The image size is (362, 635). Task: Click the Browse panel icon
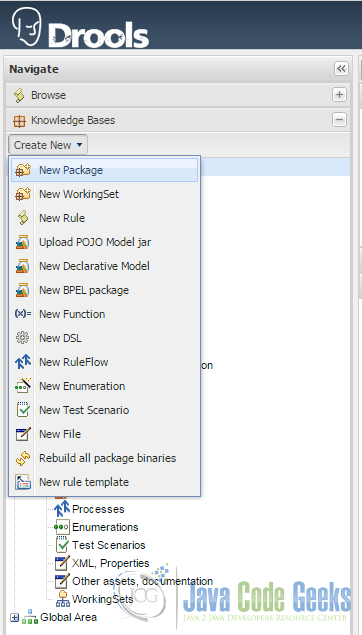click(x=19, y=95)
